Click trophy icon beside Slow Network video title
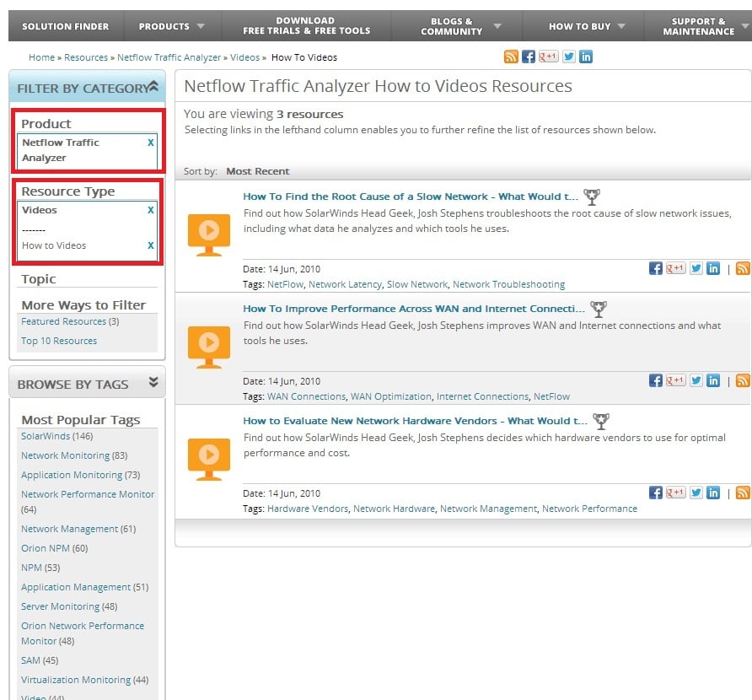 [x=592, y=197]
